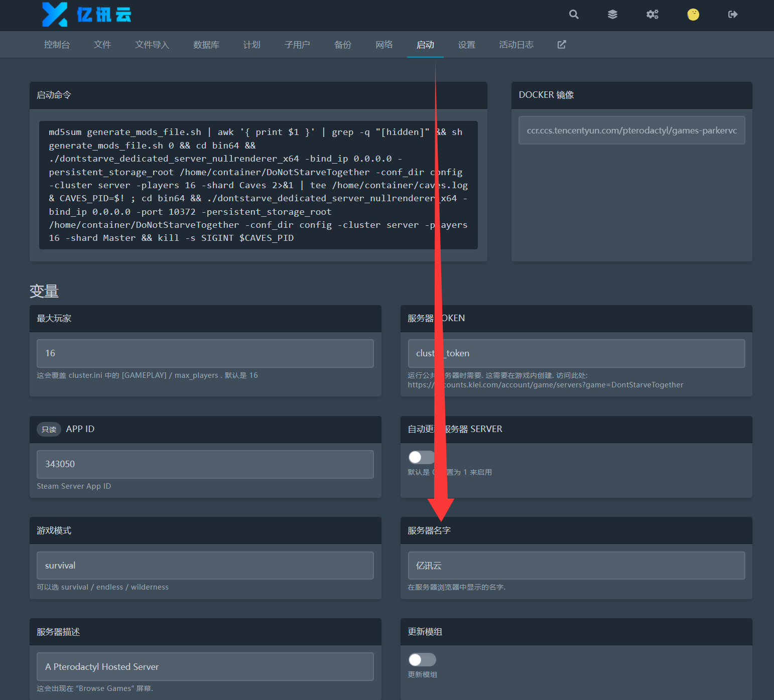Go to 控制台 tab
The width and height of the screenshot is (774, 700).
[57, 45]
